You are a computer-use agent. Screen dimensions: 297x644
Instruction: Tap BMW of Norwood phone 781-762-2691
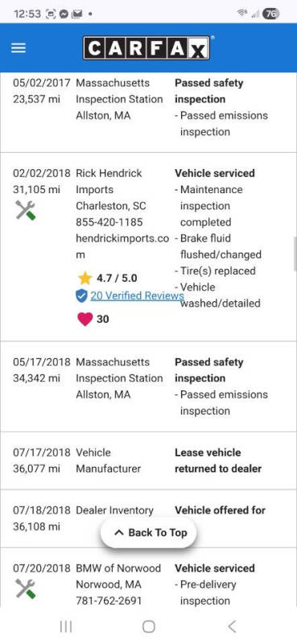click(109, 601)
